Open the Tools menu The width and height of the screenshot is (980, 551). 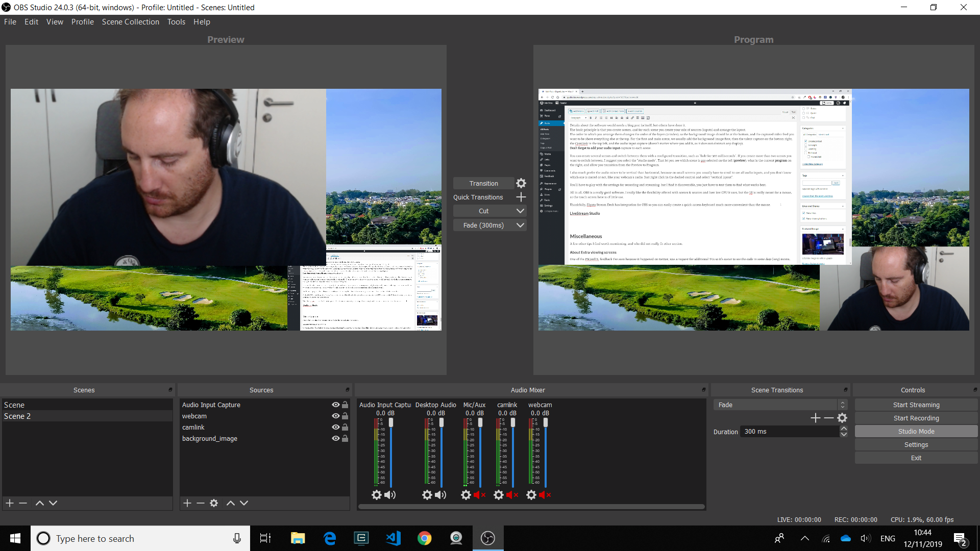(x=176, y=22)
